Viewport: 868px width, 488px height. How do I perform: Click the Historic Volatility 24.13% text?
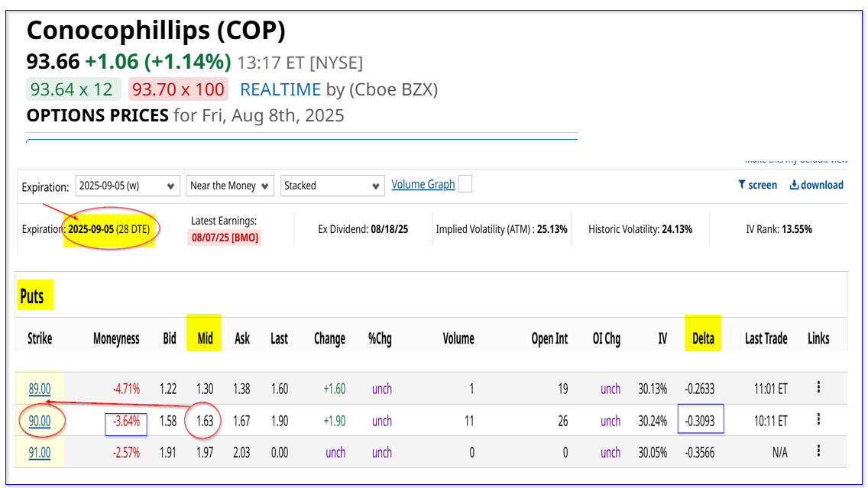[640, 229]
